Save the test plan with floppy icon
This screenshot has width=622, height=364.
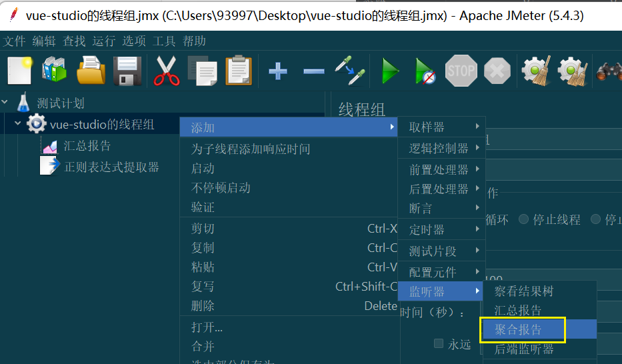pyautogui.click(x=127, y=71)
